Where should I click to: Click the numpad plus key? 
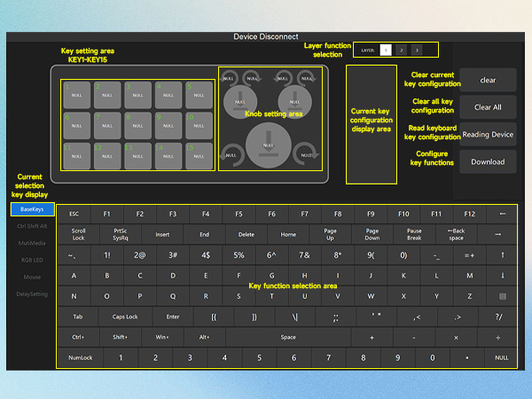click(372, 337)
